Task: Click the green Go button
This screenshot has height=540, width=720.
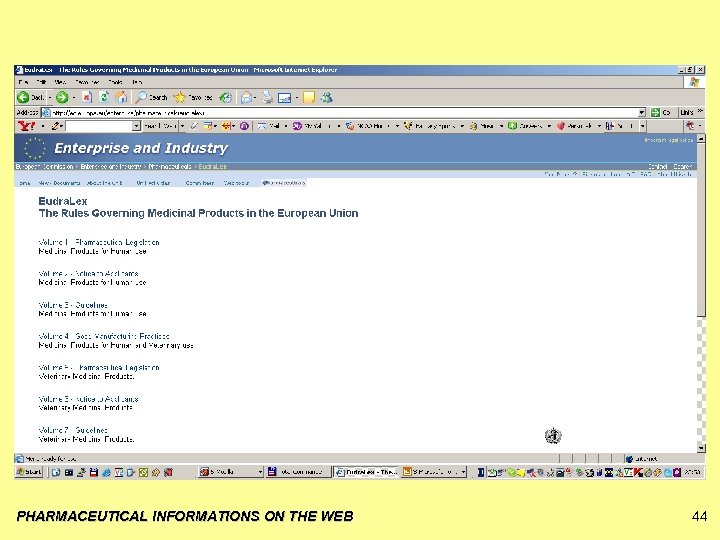Action: click(661, 112)
